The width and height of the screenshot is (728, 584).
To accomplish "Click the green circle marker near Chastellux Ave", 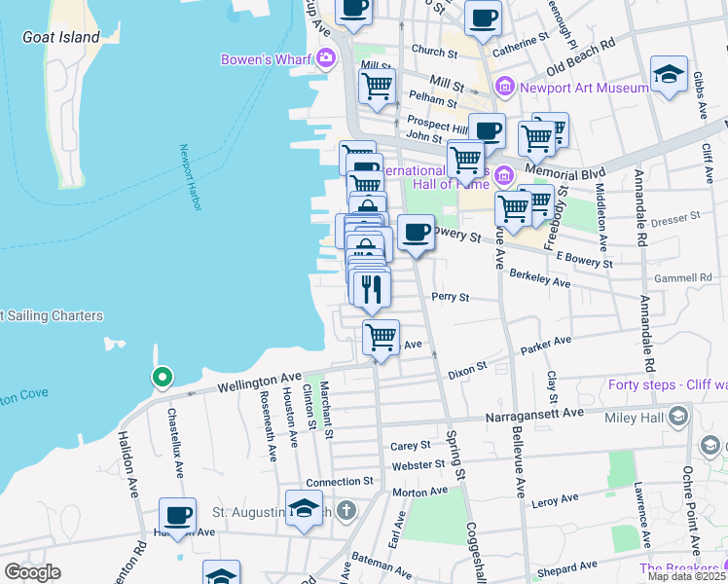I will point(163,377).
